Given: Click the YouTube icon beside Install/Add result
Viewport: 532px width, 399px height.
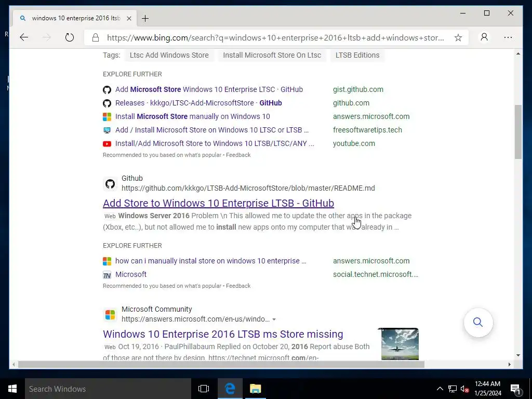Looking at the screenshot, I should (107, 144).
